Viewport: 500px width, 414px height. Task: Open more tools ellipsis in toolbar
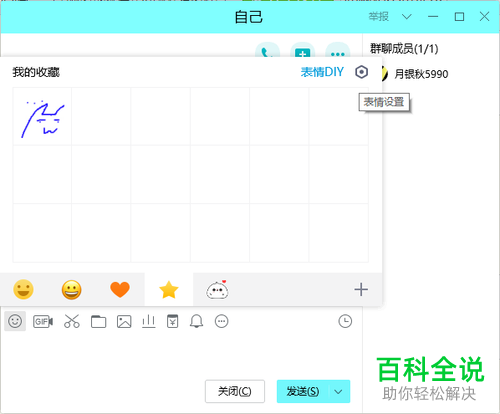pos(222,321)
